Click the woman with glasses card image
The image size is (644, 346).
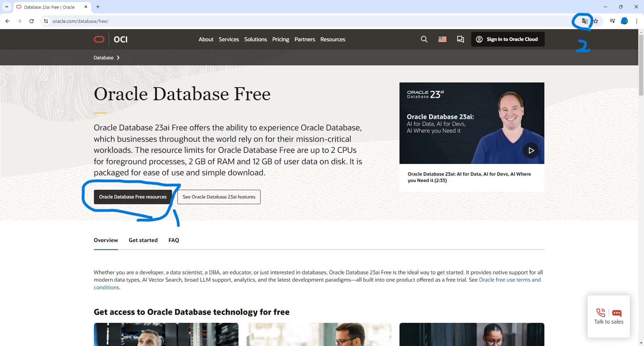(472, 334)
